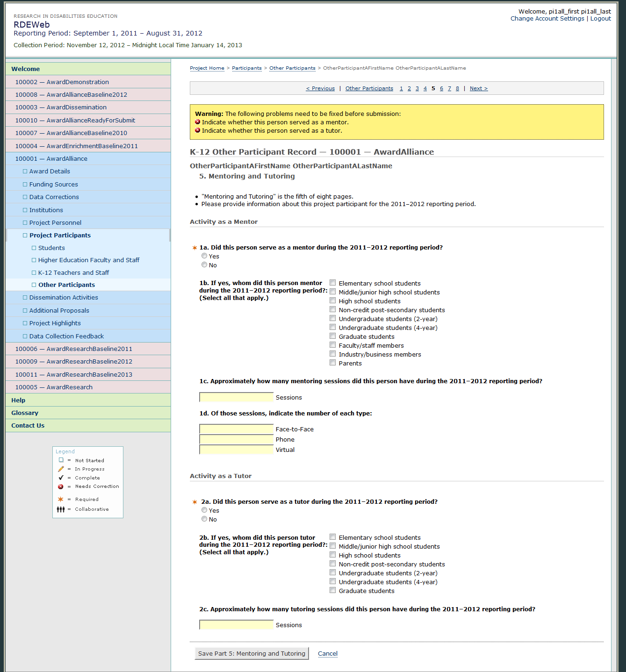
Task: Select No for served as a tutor
Action: pos(204,519)
